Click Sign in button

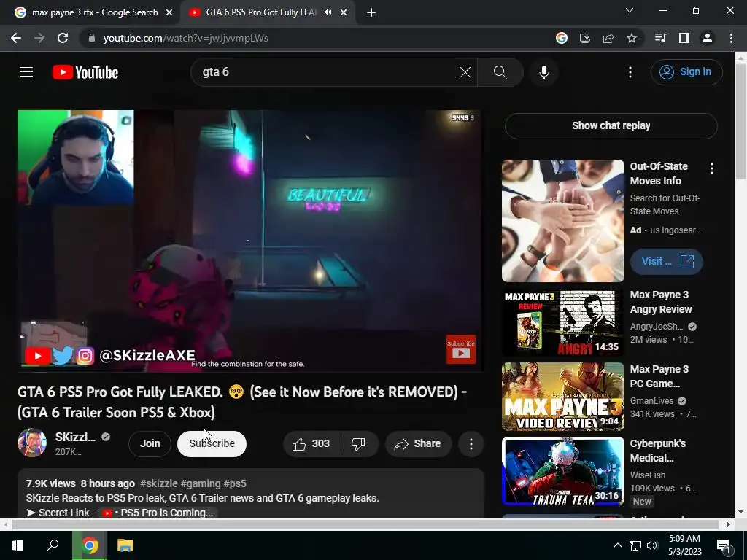pyautogui.click(x=686, y=72)
